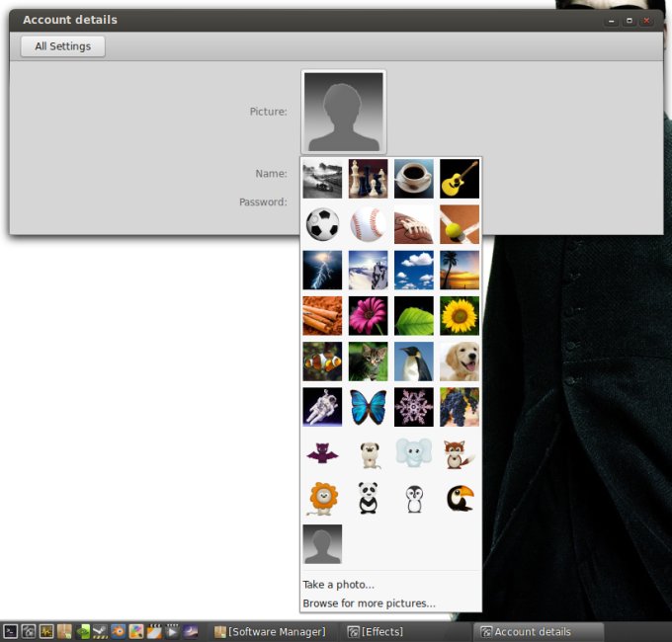This screenshot has width=672, height=642.
Task: Select the green leaf avatar
Action: point(413,316)
